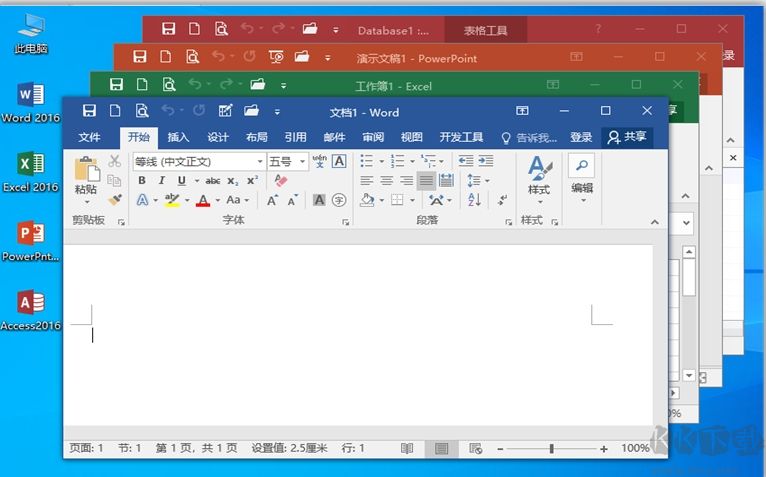Click New Document icon in Word toolbar
This screenshot has height=477, width=766.
tap(115, 111)
